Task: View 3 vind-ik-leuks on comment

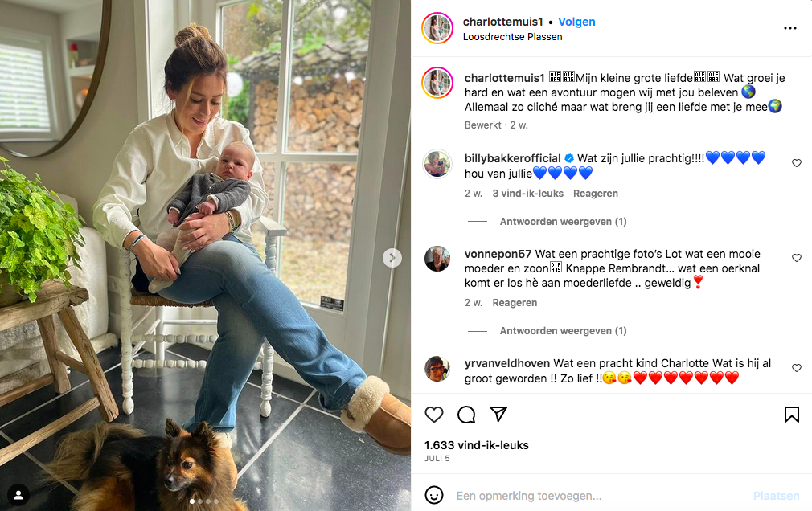Action: coord(527,193)
